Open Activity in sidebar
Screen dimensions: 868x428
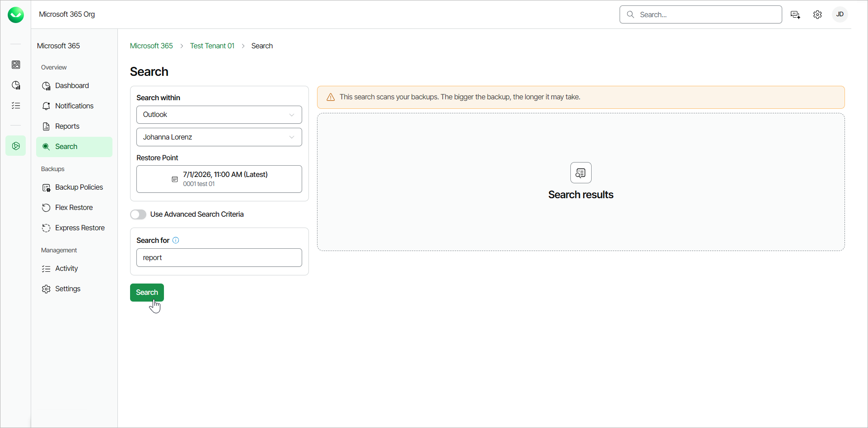pyautogui.click(x=74, y=269)
